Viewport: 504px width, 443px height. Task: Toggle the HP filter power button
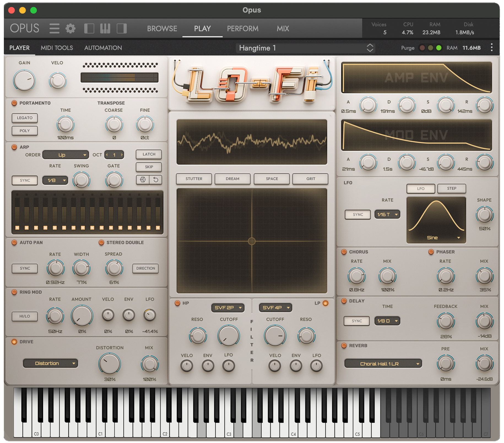click(177, 303)
